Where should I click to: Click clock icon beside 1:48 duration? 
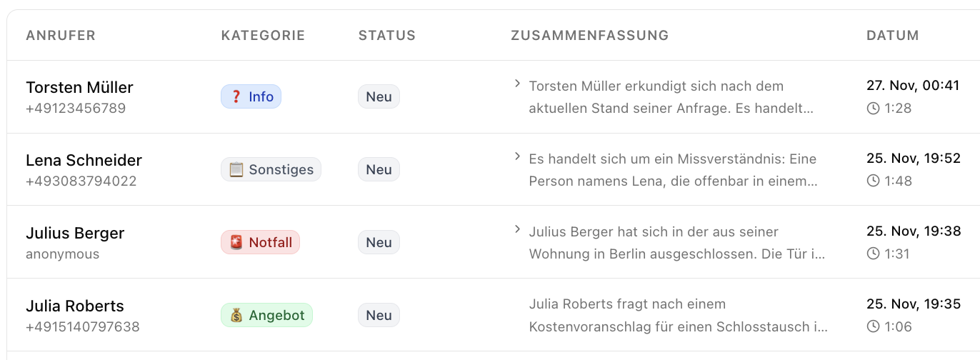point(873,181)
